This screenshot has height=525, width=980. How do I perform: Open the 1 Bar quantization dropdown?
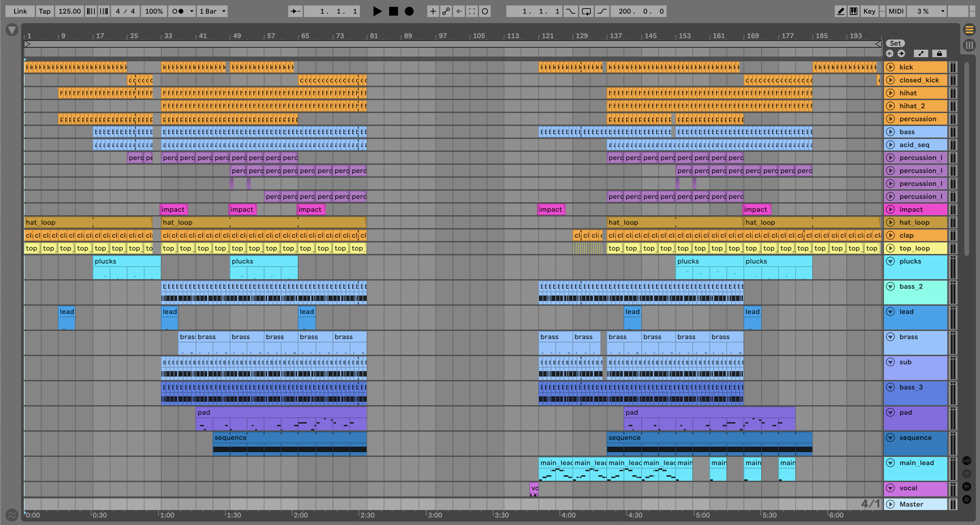tap(212, 11)
